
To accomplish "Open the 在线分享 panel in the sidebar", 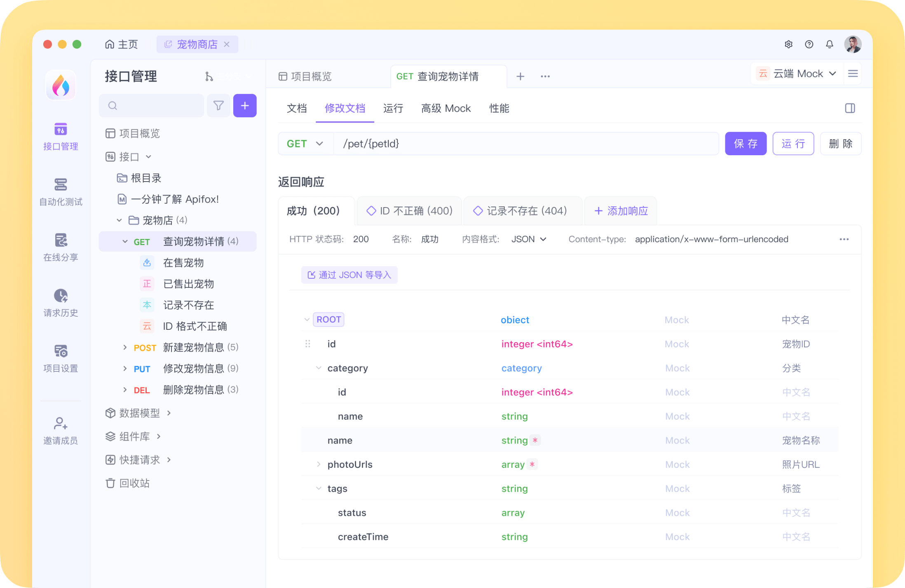I will [x=60, y=248].
